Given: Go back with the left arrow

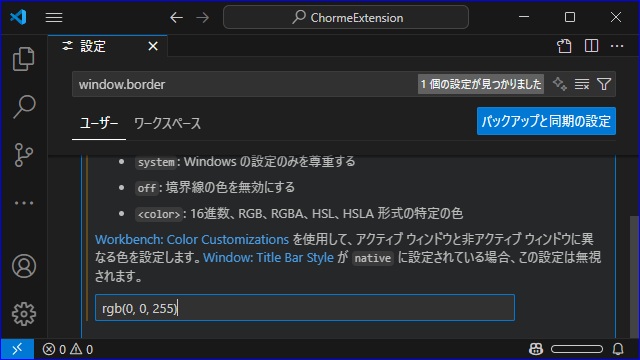Looking at the screenshot, I should [x=176, y=18].
